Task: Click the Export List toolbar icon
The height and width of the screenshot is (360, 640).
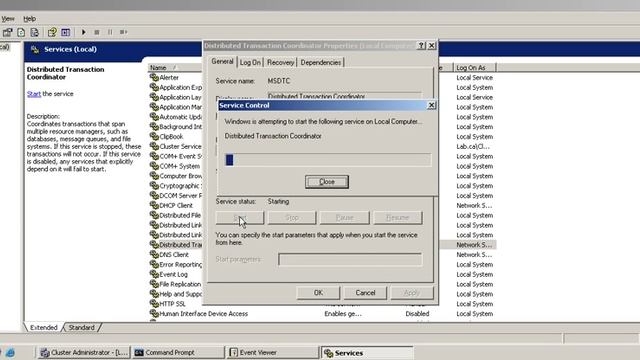Action: pyautogui.click(x=35, y=32)
